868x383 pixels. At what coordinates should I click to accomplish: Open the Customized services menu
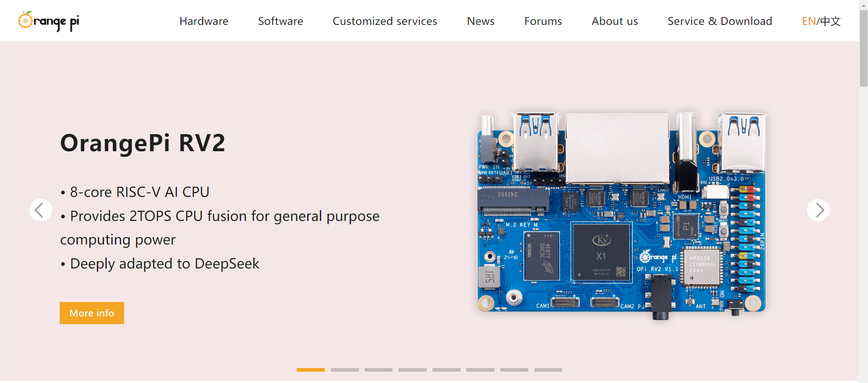tap(385, 21)
